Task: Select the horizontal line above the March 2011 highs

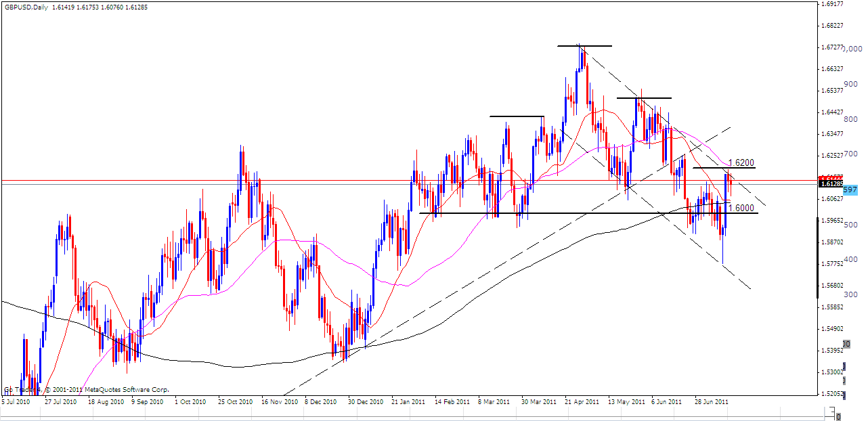Action: pyautogui.click(x=517, y=116)
